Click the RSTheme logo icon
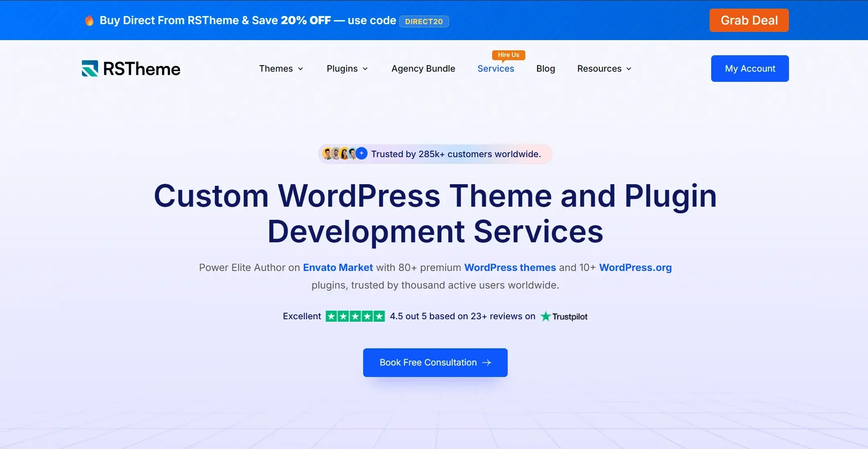This screenshot has width=868, height=449. (90, 68)
